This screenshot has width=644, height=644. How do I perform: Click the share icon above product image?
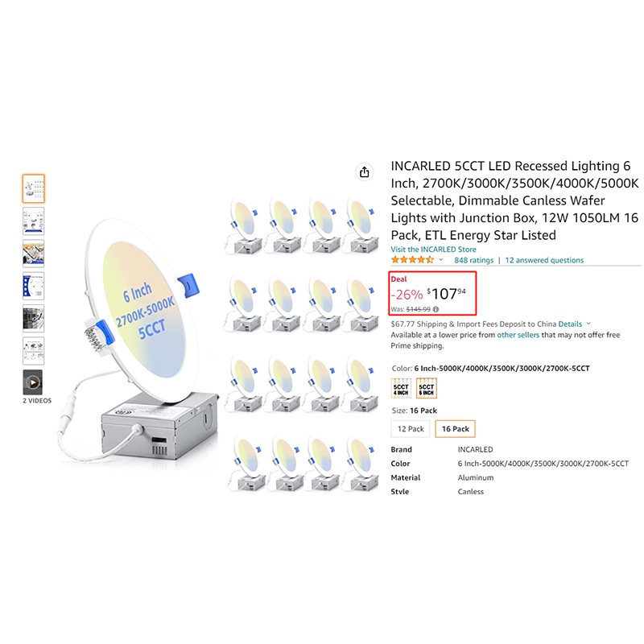(x=365, y=172)
